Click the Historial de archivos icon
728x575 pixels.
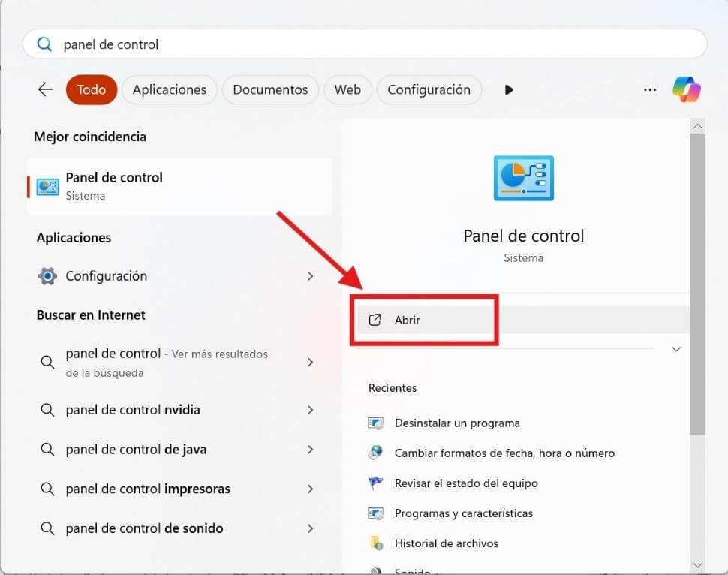click(376, 543)
